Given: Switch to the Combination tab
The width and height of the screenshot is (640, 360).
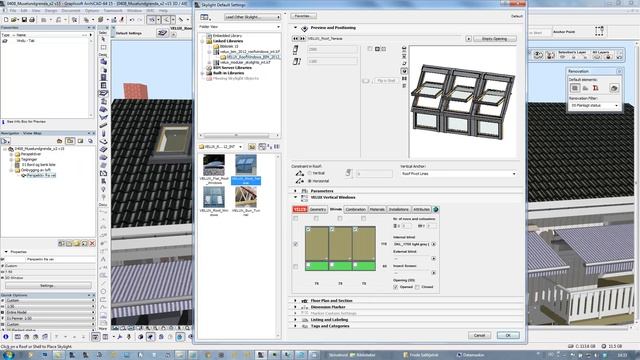Looking at the screenshot, I should [x=355, y=209].
